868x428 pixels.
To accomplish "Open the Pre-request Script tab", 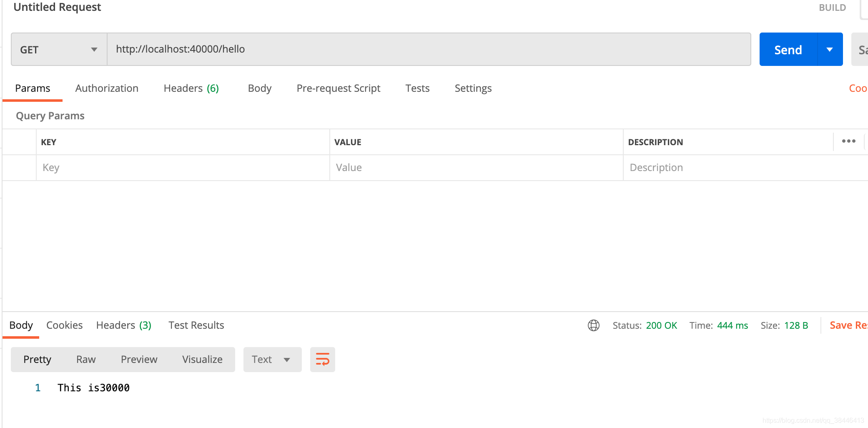I will [x=339, y=88].
